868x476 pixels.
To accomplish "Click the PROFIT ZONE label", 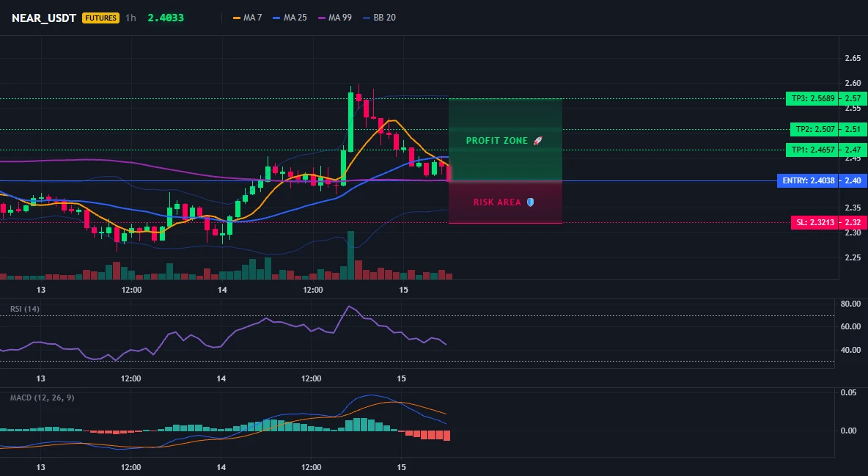I will pyautogui.click(x=497, y=141).
